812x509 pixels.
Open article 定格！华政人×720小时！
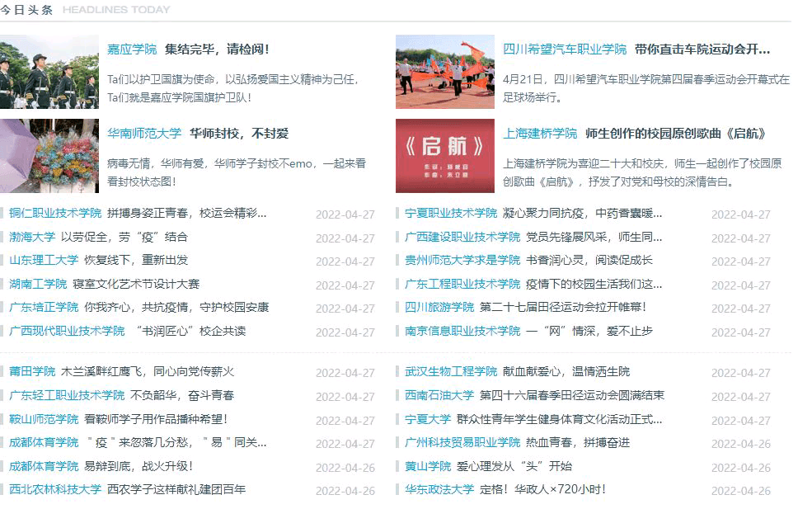point(542,489)
